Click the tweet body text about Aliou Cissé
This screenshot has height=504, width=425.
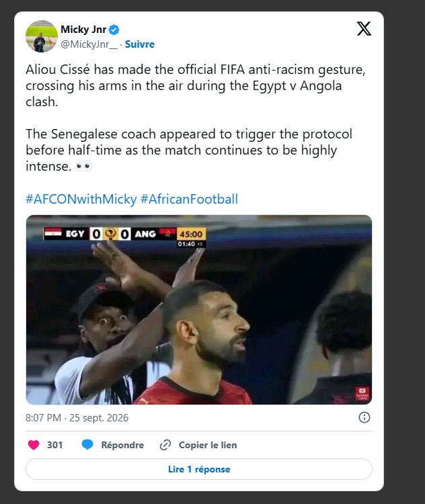(196, 118)
